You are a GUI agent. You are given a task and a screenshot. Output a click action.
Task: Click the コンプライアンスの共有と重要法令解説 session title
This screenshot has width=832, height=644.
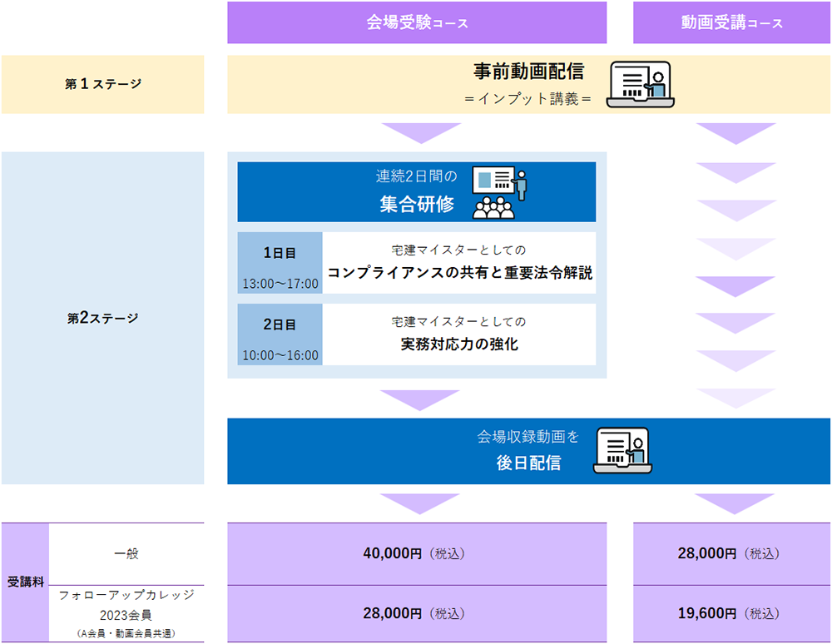click(459, 273)
